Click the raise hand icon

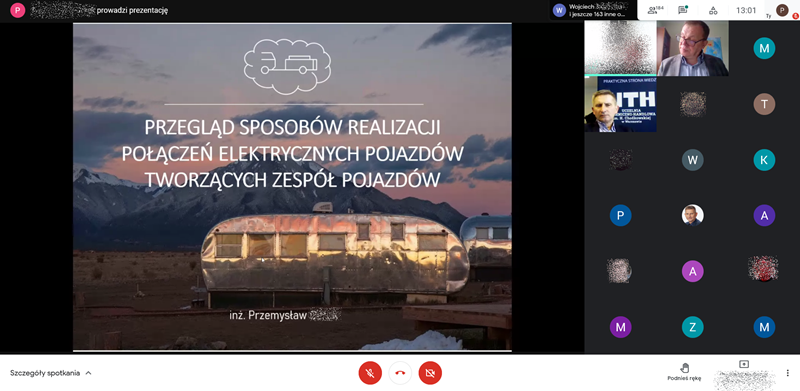tap(684, 368)
